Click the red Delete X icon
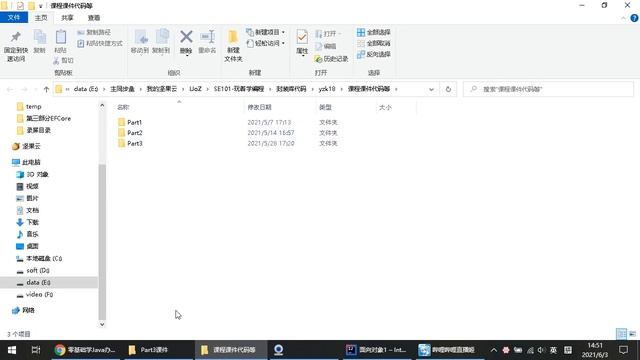Viewport: 640px width, 360px height. coord(186,37)
